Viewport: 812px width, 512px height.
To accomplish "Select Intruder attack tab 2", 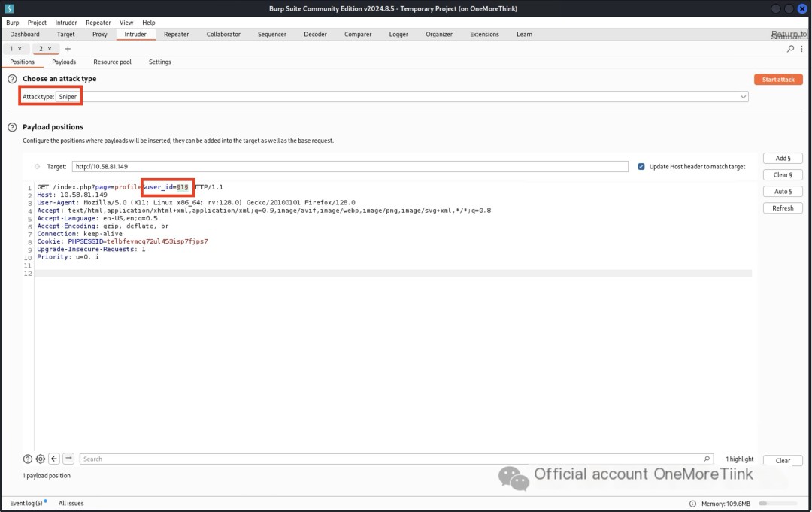I will coord(41,49).
